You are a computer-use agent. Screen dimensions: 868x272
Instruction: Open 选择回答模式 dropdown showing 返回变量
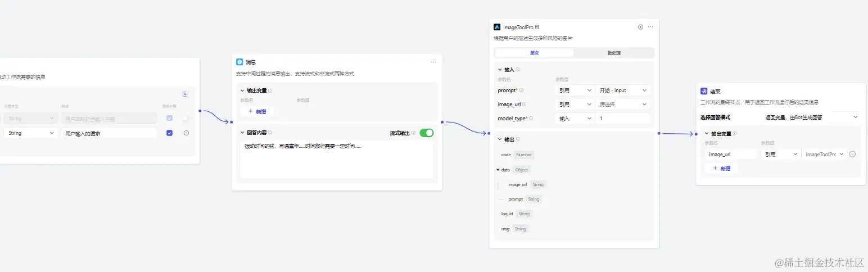click(811, 117)
